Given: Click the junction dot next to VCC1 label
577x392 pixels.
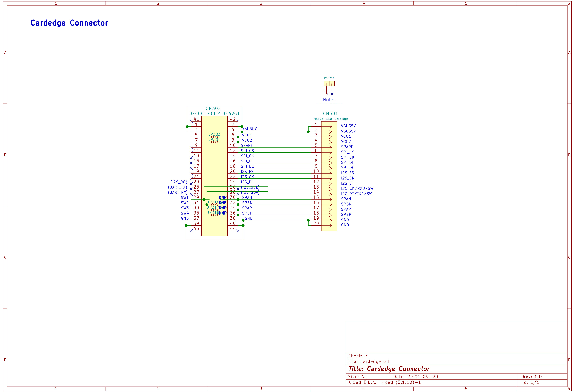Looking at the screenshot, I should coord(238,137).
